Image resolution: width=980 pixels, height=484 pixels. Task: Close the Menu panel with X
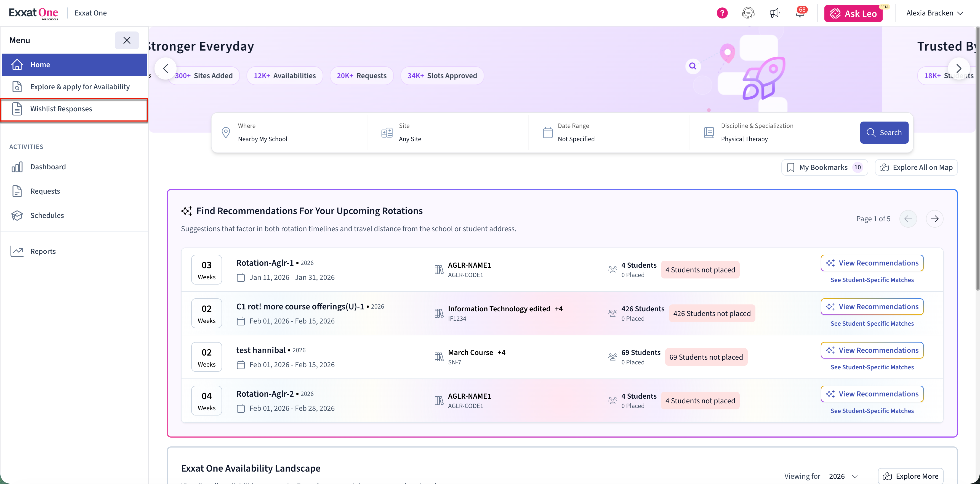pyautogui.click(x=127, y=40)
